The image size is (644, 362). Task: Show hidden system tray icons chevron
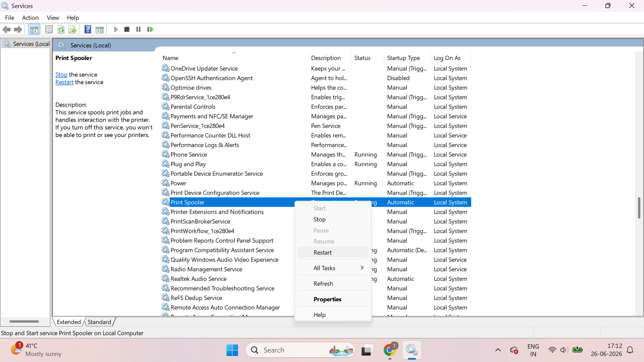498,350
